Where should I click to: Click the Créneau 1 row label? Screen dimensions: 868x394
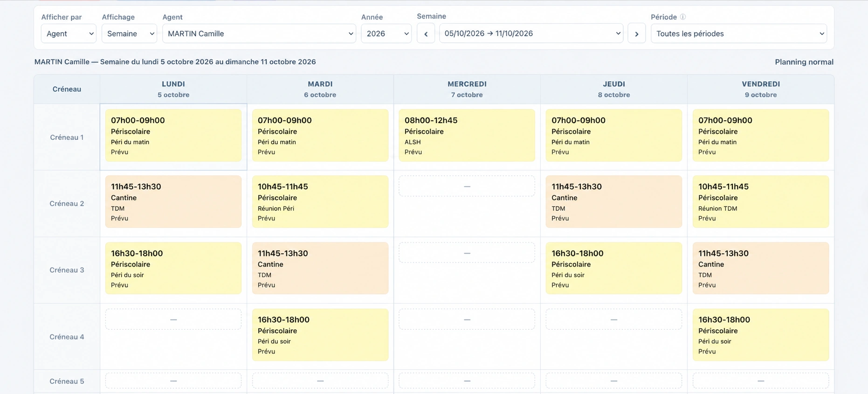[67, 137]
